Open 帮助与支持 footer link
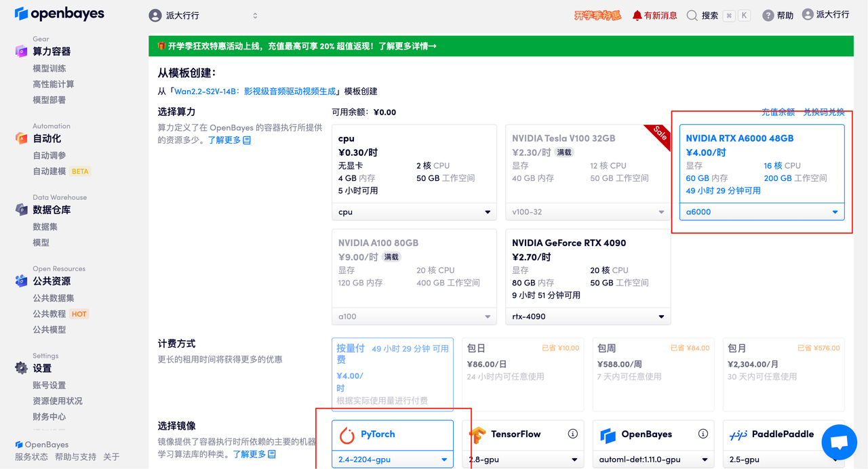Viewport: 868px width, 469px height. (x=76, y=457)
